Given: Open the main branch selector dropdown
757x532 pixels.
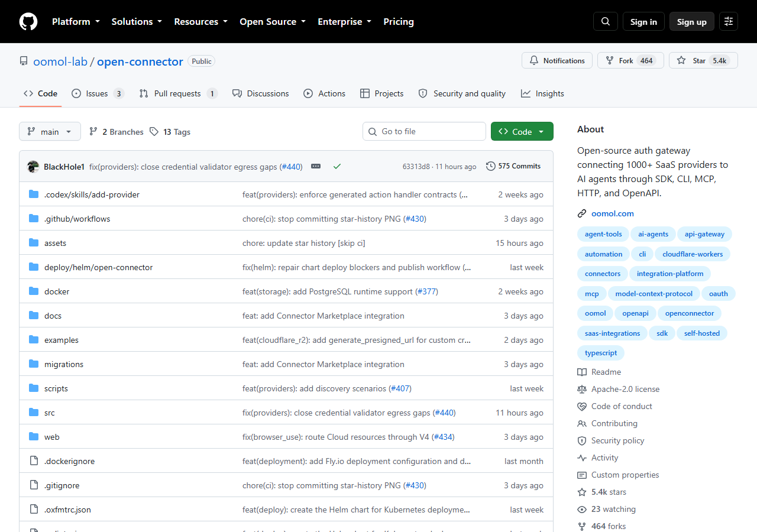Looking at the screenshot, I should (x=50, y=132).
